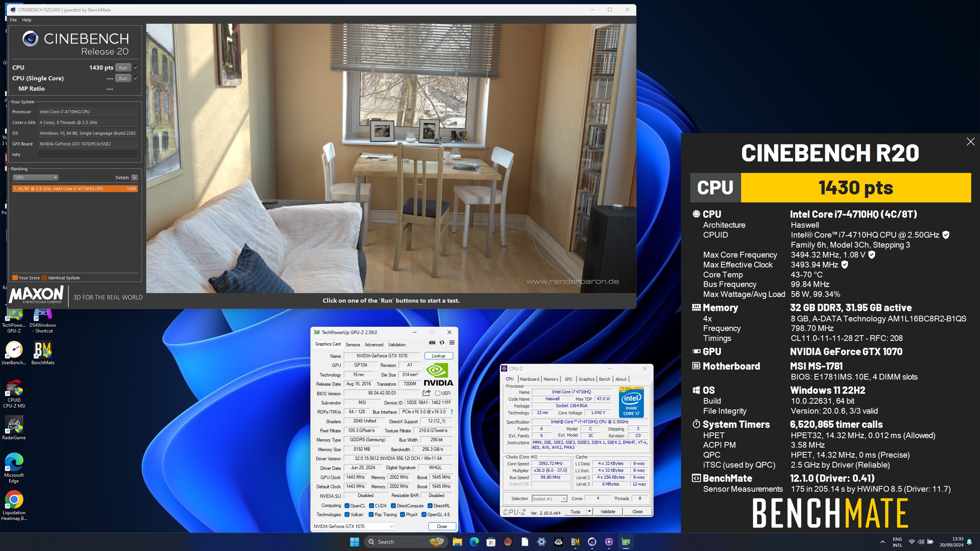Open the CPU-Z Socket #1 selection dropdown
This screenshot has width=980, height=551.
point(549,499)
